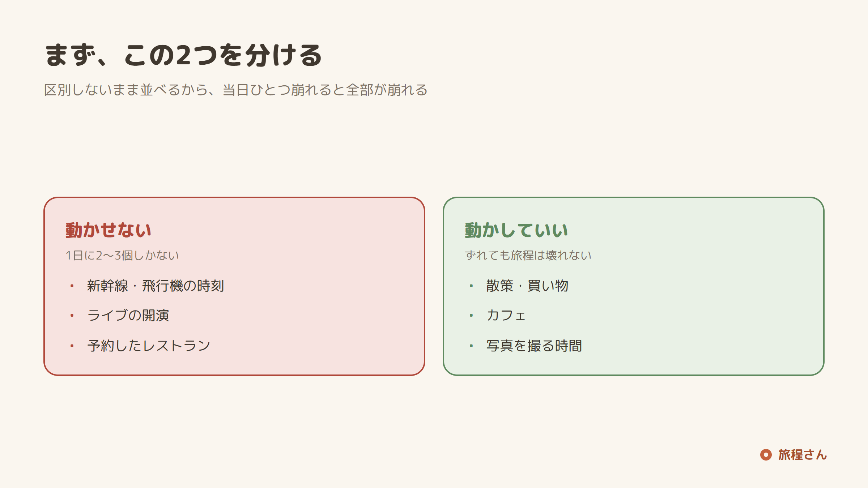Click the text ずれても旅程は壊れない

pyautogui.click(x=528, y=256)
